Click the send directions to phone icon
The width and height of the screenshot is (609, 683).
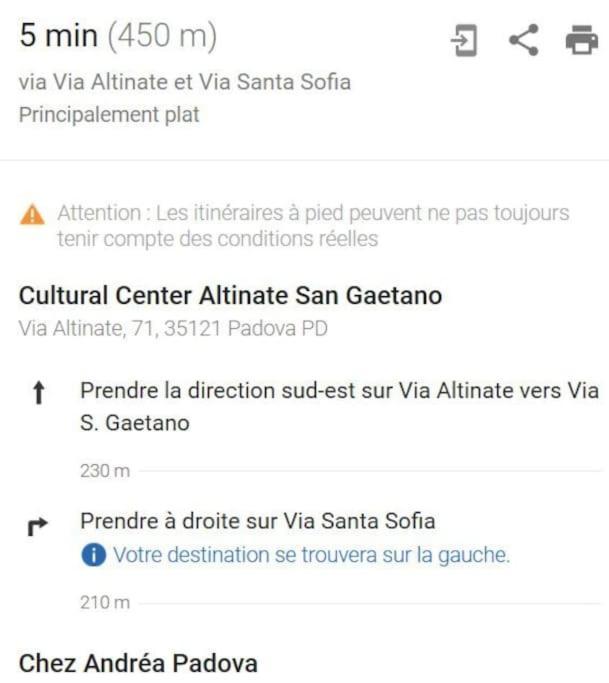464,41
